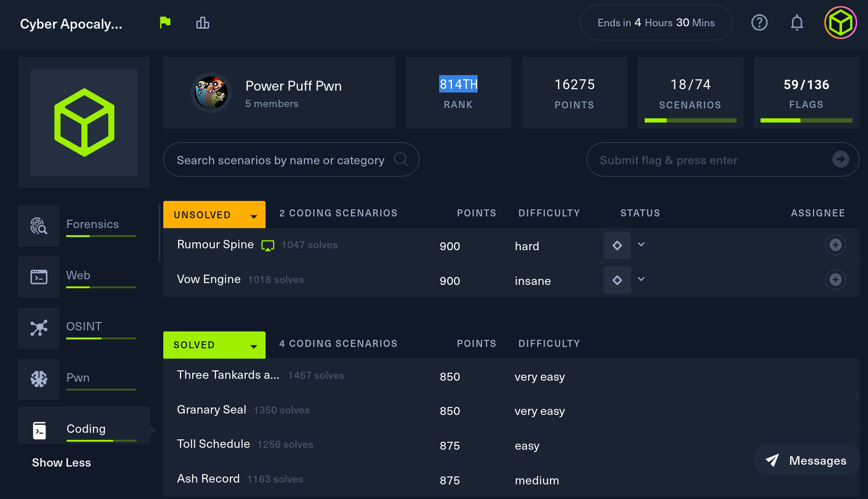Focus the scenario search field

tap(291, 160)
